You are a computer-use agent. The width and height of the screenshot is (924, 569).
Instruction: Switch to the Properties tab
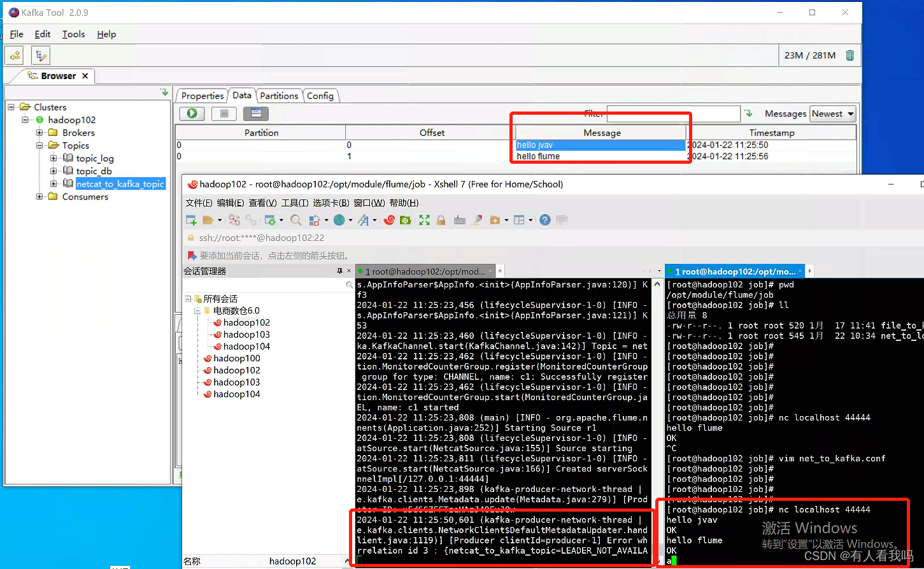(x=202, y=96)
